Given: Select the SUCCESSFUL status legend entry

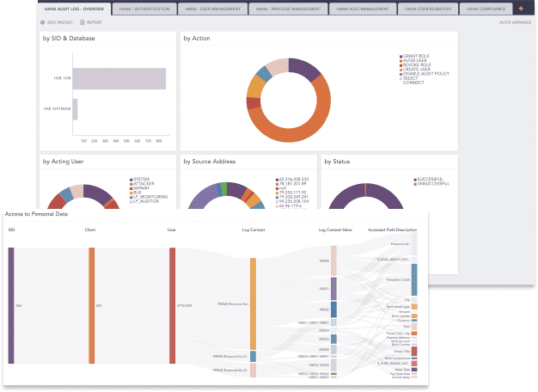Looking at the screenshot, I should 430,179.
